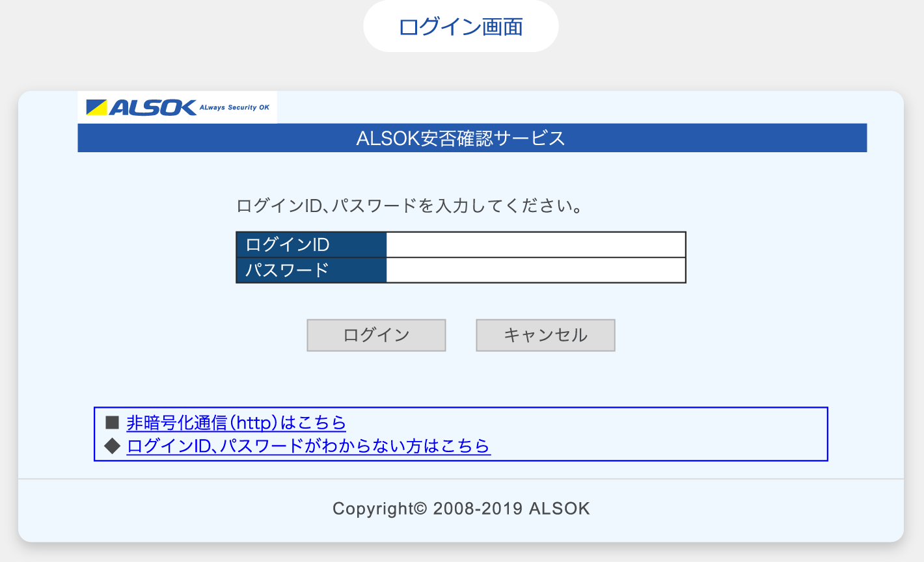Click the black diamond bullet icon

112,446
